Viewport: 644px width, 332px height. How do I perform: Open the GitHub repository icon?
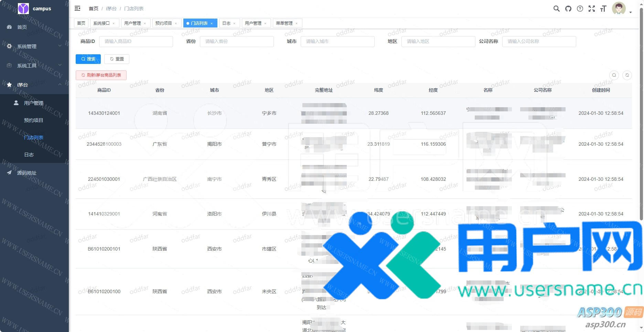pos(568,9)
